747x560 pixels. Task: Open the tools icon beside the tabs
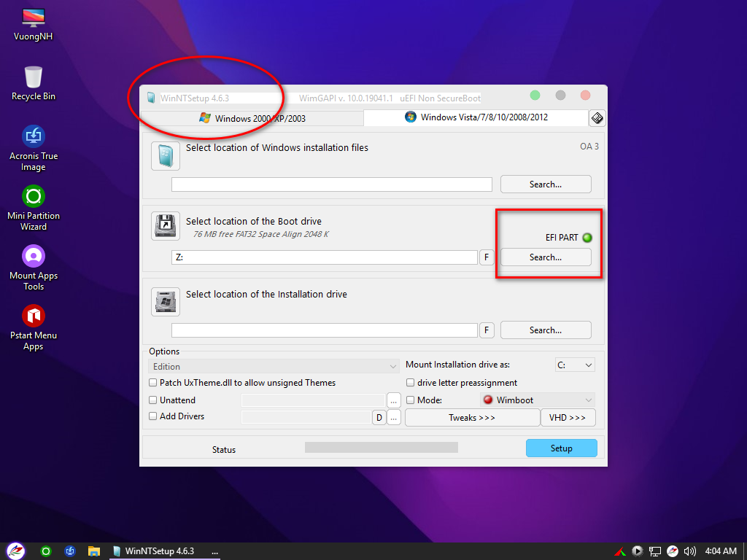pos(597,117)
